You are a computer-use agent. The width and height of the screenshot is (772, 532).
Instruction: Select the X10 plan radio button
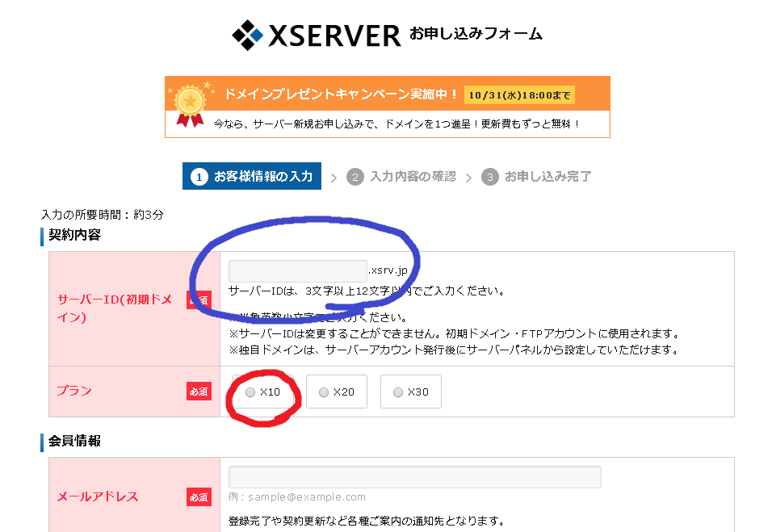250,392
